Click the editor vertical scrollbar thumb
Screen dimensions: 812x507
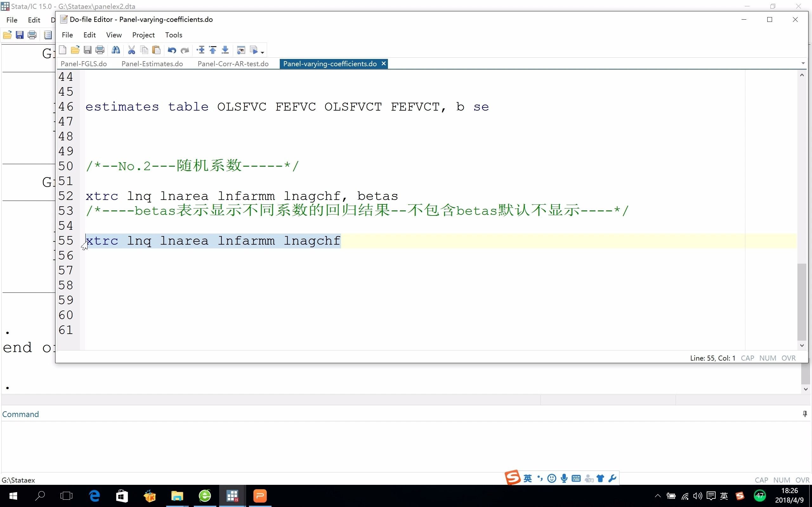802,302
